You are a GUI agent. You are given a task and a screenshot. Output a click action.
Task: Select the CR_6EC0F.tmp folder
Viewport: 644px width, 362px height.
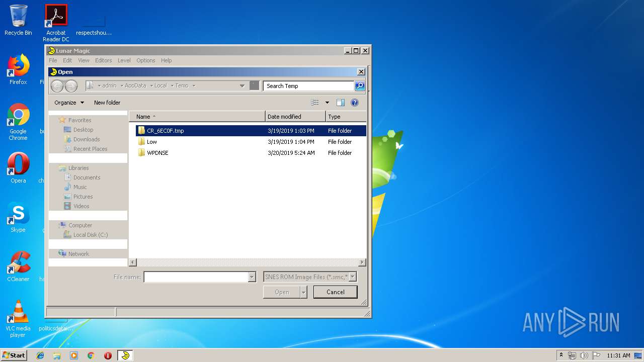point(251,131)
